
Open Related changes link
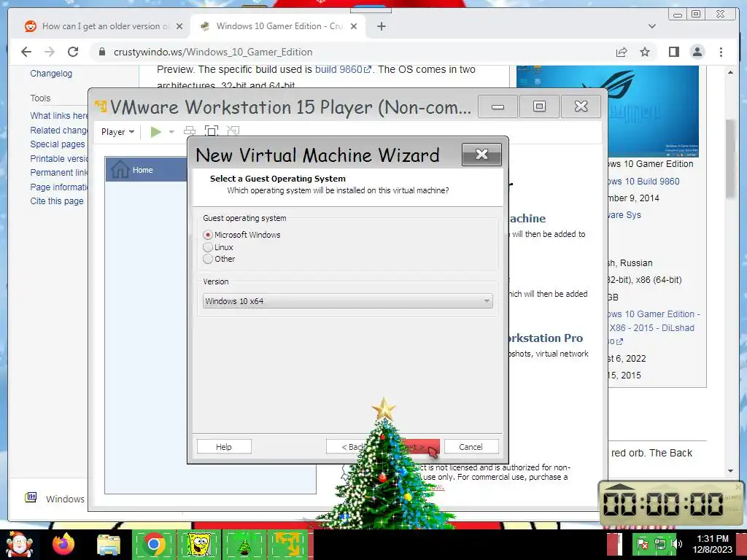pyautogui.click(x=58, y=130)
